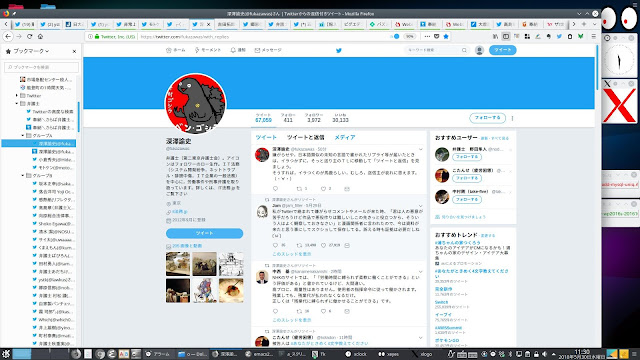This screenshot has height=360, width=640.
Task: Click the taskbar clock showing 11:30
Action: click(x=582, y=354)
